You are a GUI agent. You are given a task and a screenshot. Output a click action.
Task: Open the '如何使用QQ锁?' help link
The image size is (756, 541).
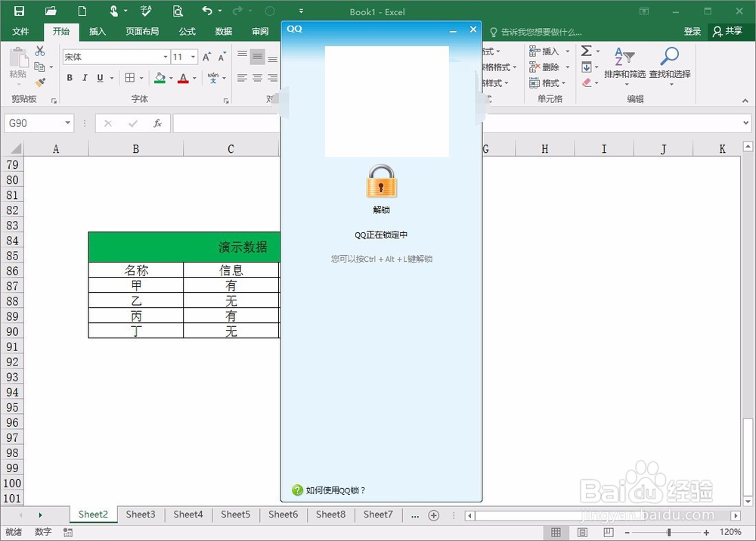(336, 490)
